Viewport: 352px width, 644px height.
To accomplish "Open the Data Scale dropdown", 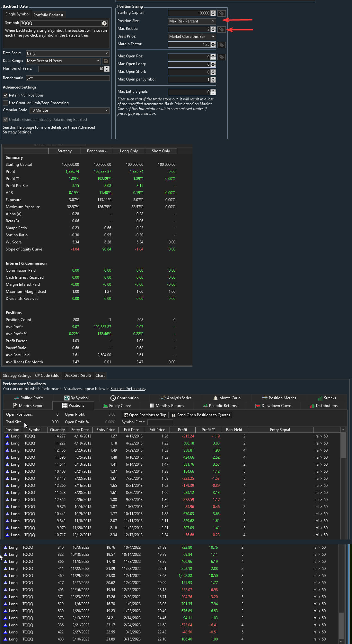I will click(67, 53).
